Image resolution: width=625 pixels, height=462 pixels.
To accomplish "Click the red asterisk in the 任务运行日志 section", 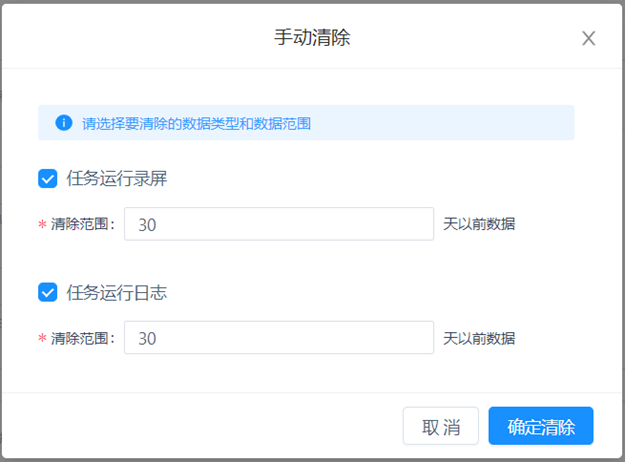I will 42,339.
